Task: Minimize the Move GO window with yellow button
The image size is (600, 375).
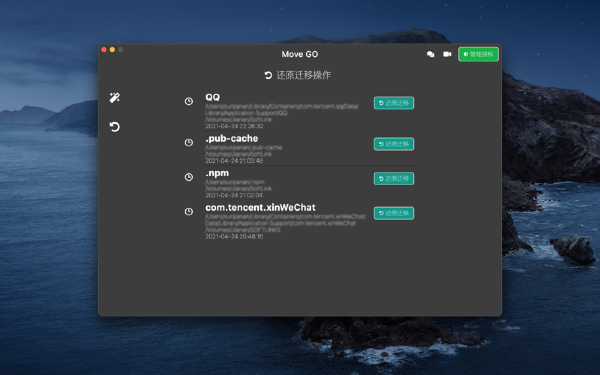Action: 112,50
